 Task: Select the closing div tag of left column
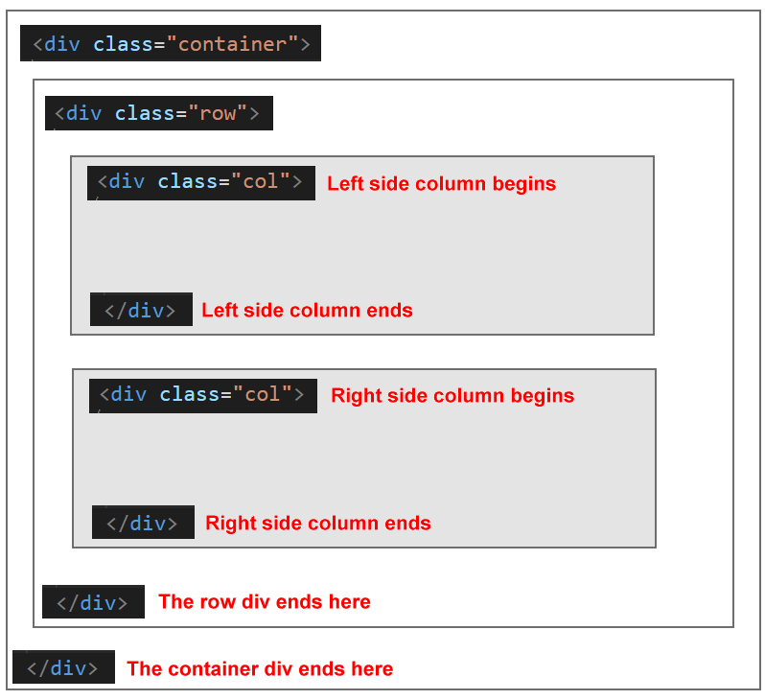pos(141,310)
